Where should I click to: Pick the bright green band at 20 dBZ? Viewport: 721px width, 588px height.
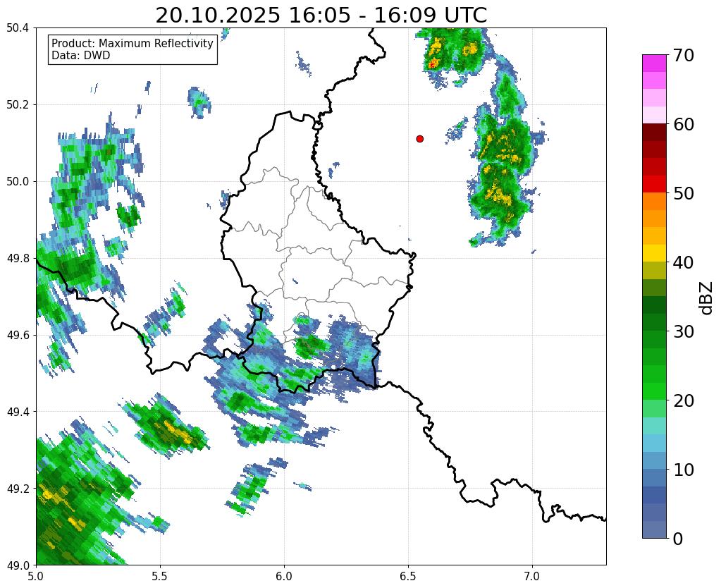tap(654, 391)
